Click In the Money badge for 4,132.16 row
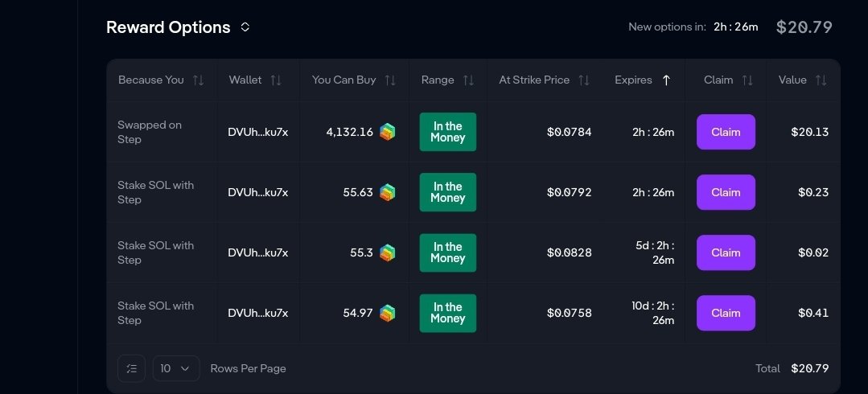868x394 pixels. click(x=448, y=132)
